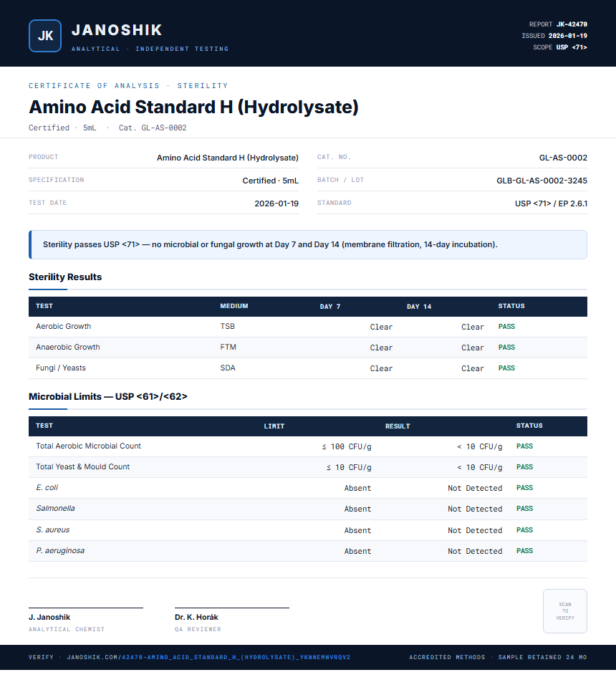Click the Cat. GL-AS-0002 subtitle text
Image resolution: width=616 pixels, height=690 pixels.
(x=153, y=128)
